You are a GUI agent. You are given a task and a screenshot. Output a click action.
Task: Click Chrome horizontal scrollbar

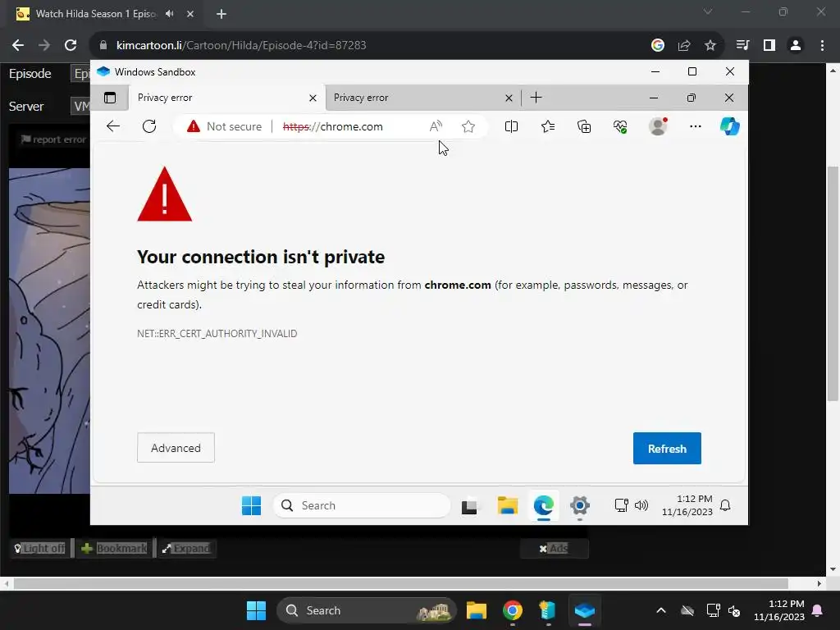400,583
